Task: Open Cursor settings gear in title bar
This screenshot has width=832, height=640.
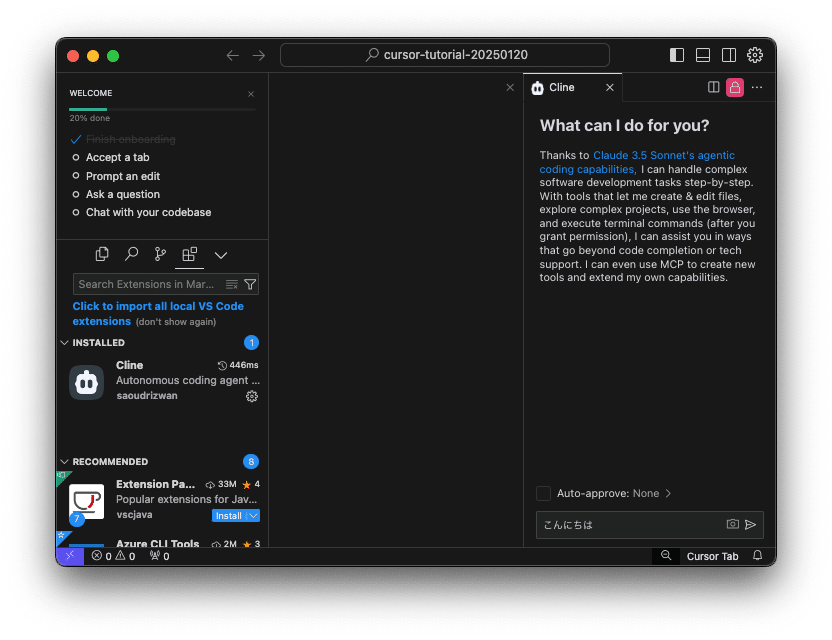Action: click(x=755, y=55)
